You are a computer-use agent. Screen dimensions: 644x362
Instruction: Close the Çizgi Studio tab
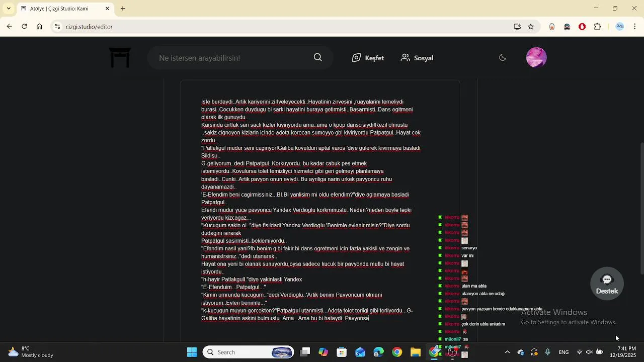pos(107,9)
